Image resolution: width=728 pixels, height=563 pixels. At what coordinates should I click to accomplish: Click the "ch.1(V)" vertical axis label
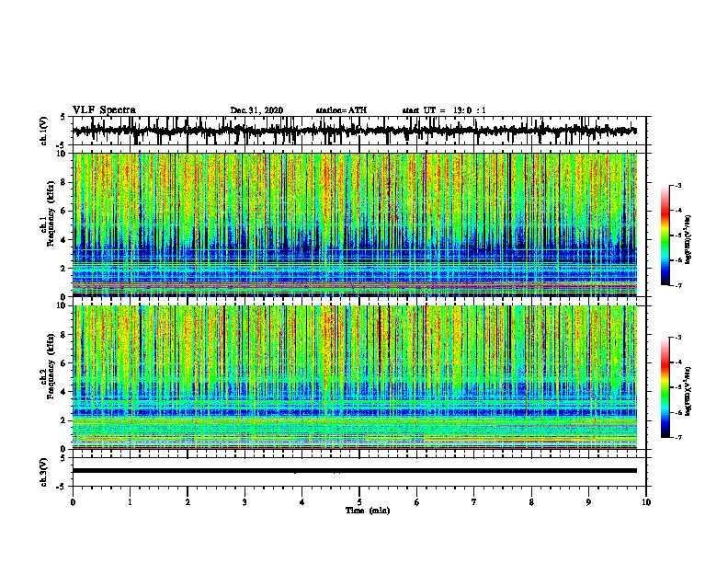click(44, 131)
